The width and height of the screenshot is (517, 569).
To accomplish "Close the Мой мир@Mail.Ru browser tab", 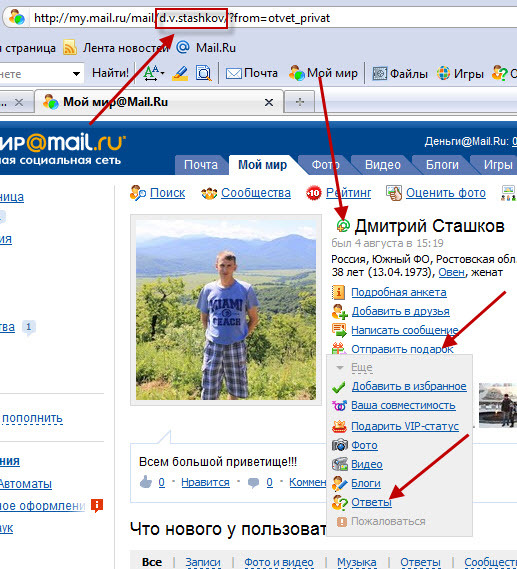I will 269,102.
